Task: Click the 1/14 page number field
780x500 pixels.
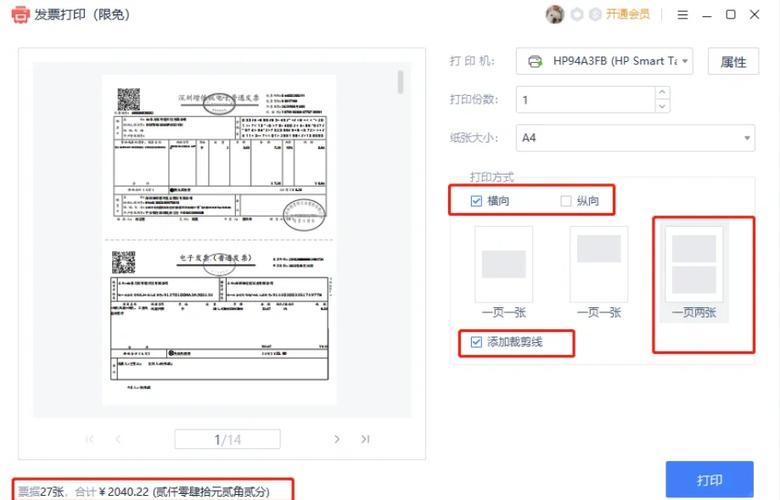Action: pos(227,439)
